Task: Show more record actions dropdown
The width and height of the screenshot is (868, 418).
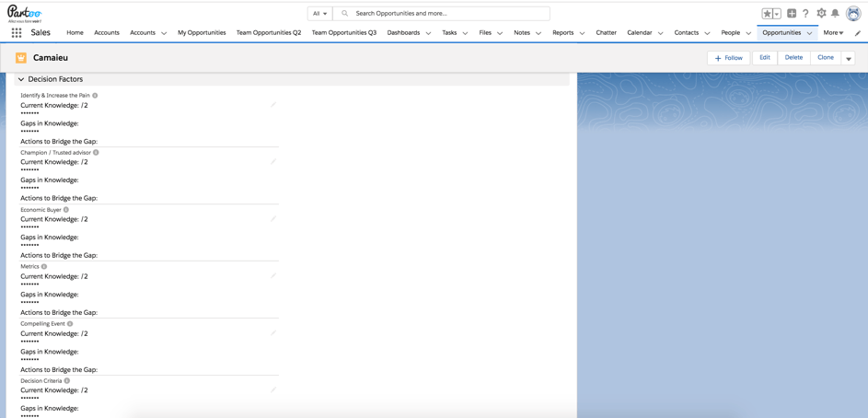Action: point(848,58)
